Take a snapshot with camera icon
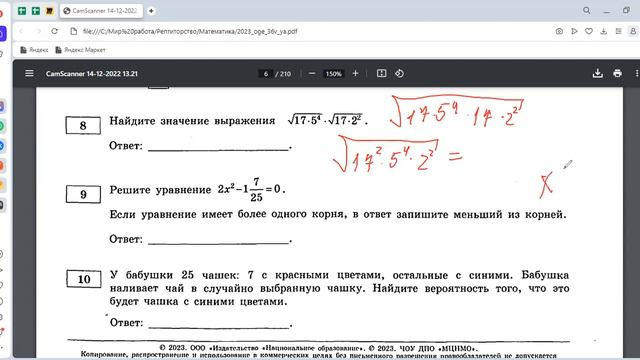The image size is (640, 360). (x=559, y=31)
